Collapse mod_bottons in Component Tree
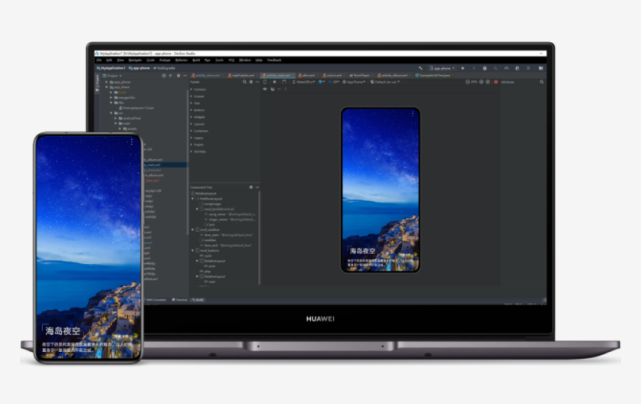 pyautogui.click(x=193, y=251)
